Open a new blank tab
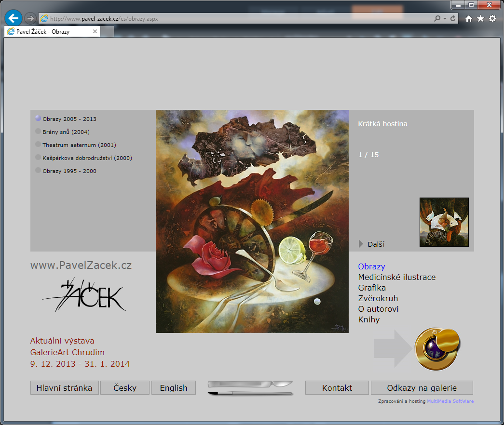 point(108,32)
